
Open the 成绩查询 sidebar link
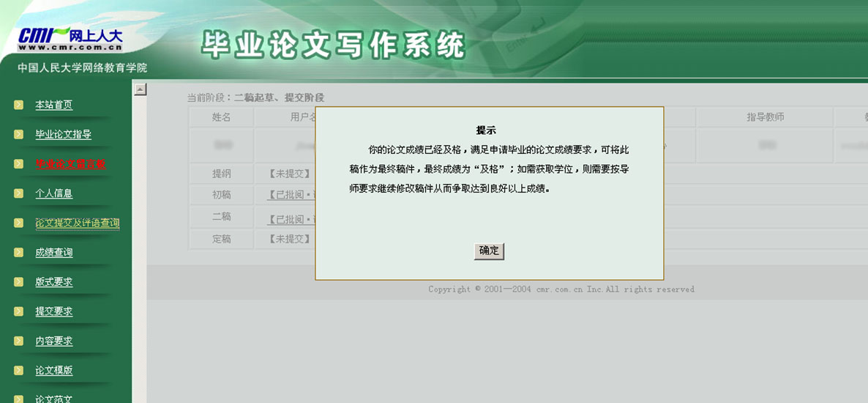pyautogui.click(x=54, y=253)
